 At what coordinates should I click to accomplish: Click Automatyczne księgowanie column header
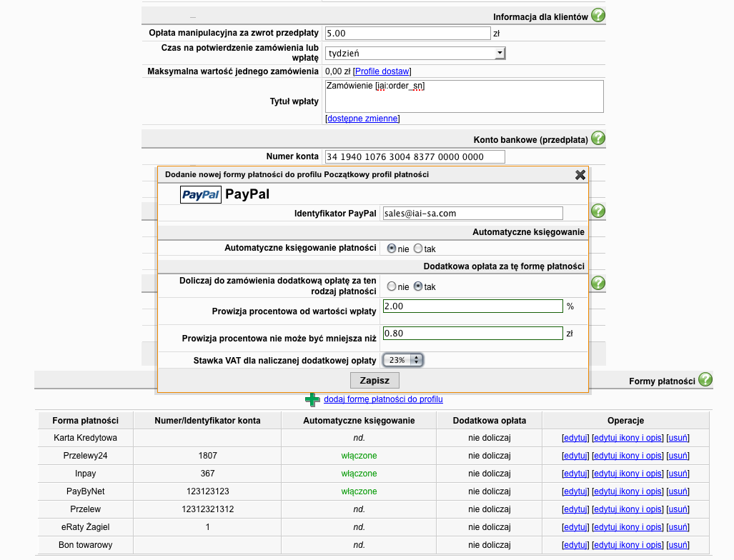coord(359,421)
